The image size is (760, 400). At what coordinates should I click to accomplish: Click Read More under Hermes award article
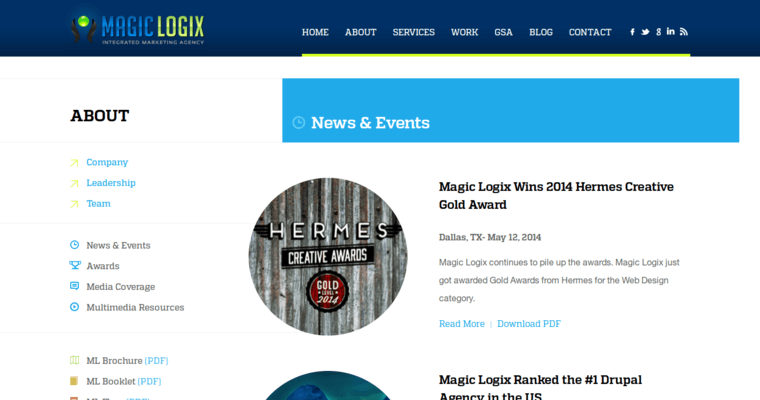[461, 324]
